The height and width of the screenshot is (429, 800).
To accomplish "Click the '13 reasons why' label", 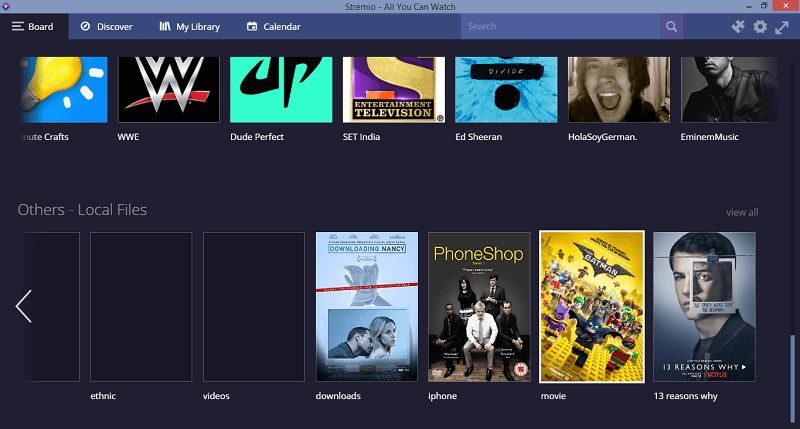I will click(x=686, y=396).
